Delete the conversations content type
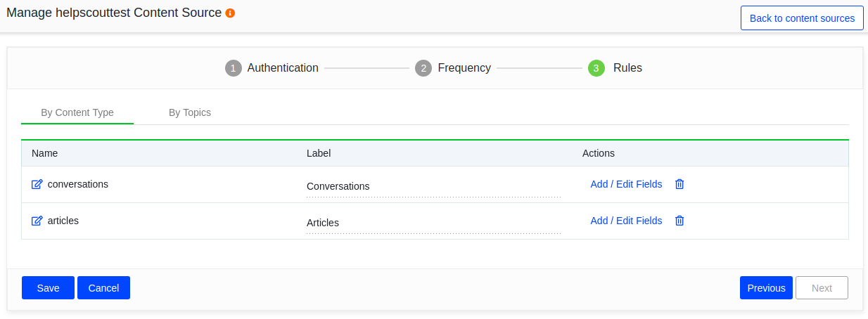The image size is (868, 319). 679,184
